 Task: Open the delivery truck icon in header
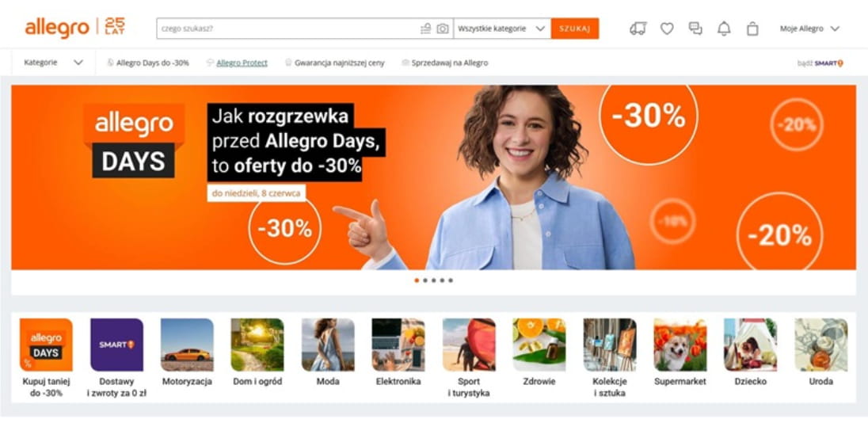pos(638,29)
